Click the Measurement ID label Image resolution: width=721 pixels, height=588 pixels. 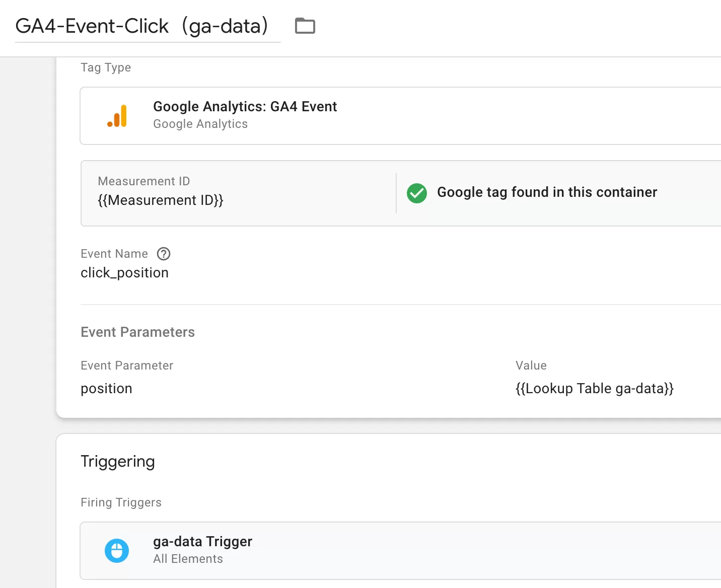[143, 181]
